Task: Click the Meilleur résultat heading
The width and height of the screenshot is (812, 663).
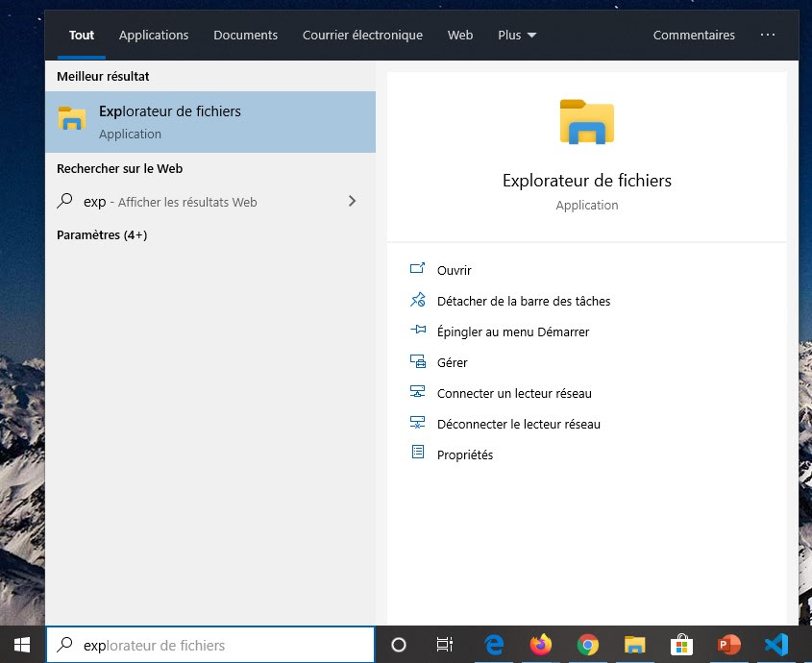Action: pyautogui.click(x=103, y=76)
